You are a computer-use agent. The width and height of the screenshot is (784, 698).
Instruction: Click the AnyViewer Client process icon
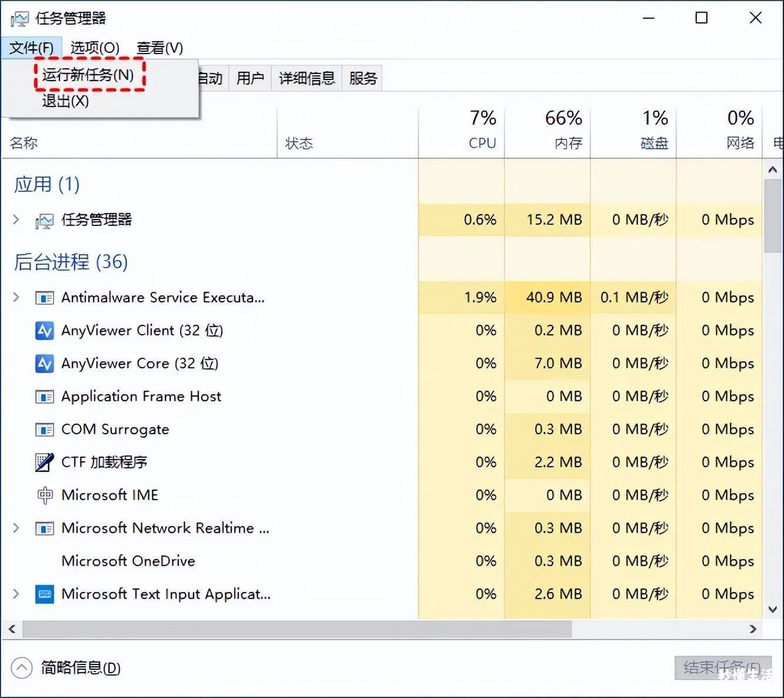(45, 331)
